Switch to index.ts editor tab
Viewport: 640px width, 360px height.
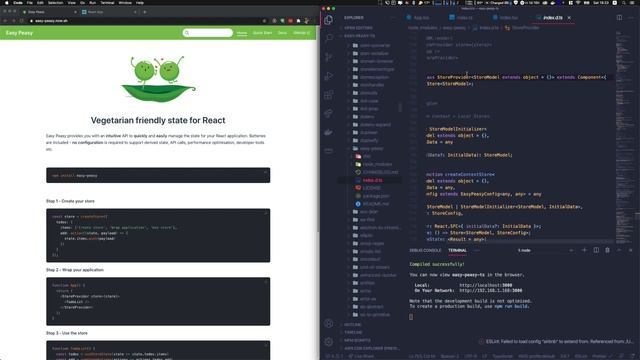click(x=461, y=18)
